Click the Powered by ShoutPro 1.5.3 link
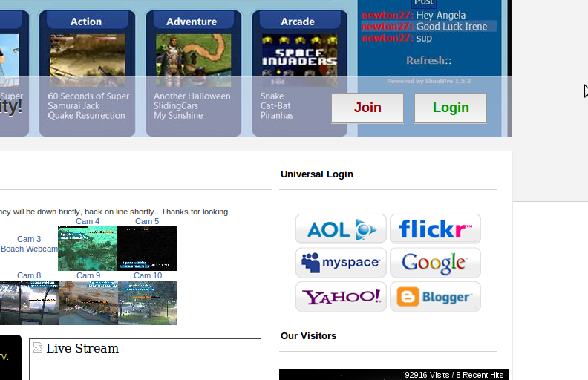The width and height of the screenshot is (588, 380). pos(428,81)
